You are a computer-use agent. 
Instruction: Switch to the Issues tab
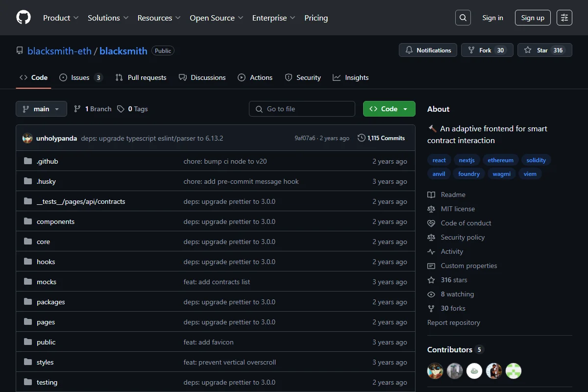point(81,77)
